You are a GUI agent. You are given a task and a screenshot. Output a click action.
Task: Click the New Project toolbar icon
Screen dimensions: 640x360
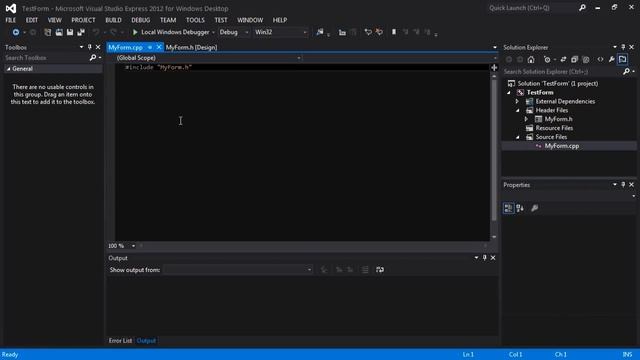click(48, 32)
